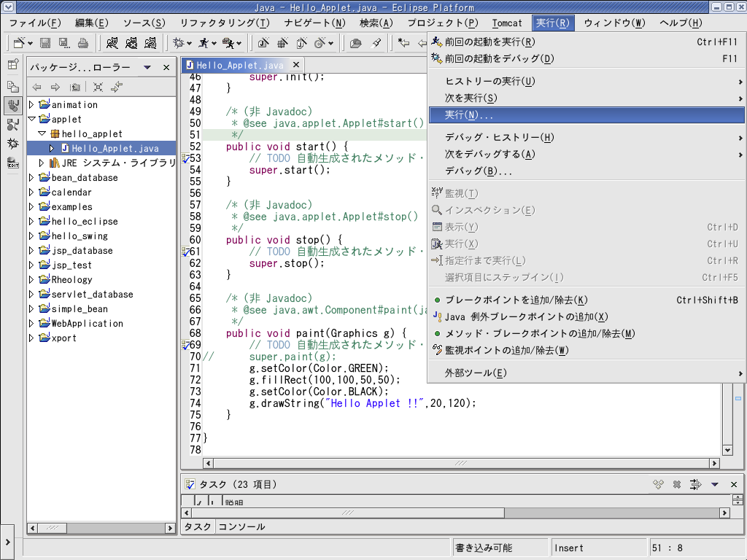Click the Open Perspective icon in the left bar
Screen dimensions: 747x560
pyautogui.click(x=13, y=64)
